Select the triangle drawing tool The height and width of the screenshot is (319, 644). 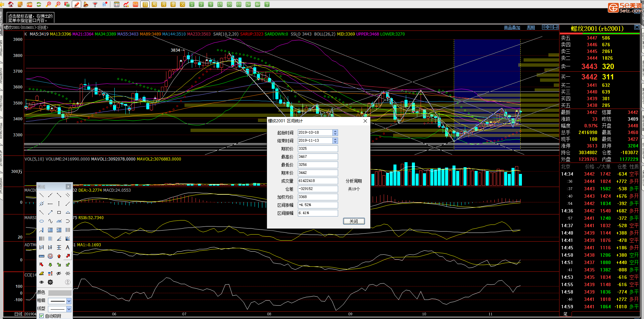(68, 212)
